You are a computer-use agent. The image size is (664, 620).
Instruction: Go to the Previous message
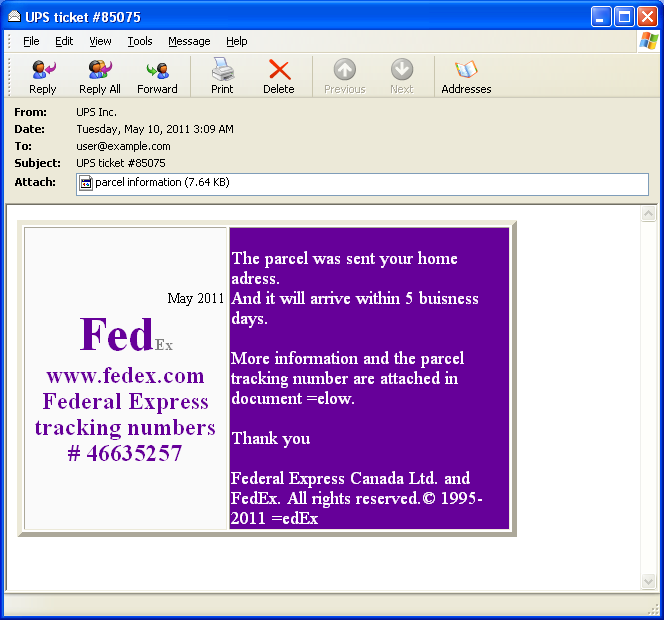tap(344, 76)
